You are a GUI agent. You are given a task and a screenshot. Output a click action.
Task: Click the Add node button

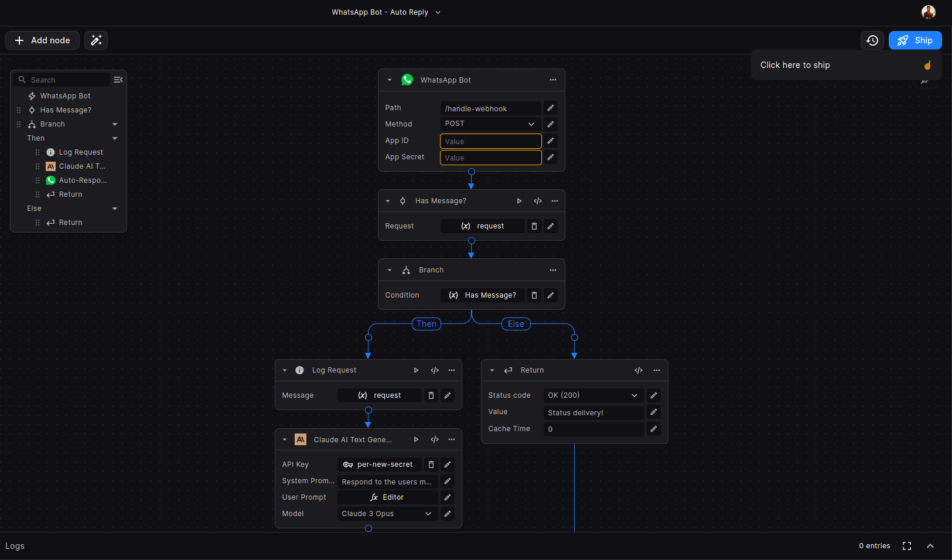coord(42,40)
